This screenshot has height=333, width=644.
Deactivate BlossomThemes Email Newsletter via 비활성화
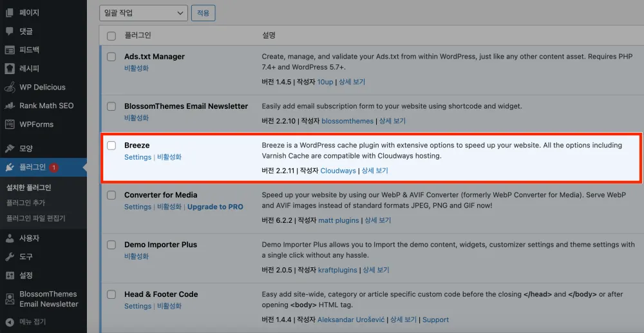pyautogui.click(x=137, y=118)
